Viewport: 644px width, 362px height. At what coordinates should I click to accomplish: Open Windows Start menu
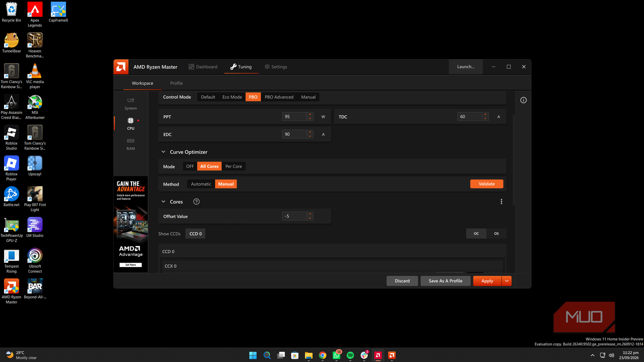click(253, 355)
